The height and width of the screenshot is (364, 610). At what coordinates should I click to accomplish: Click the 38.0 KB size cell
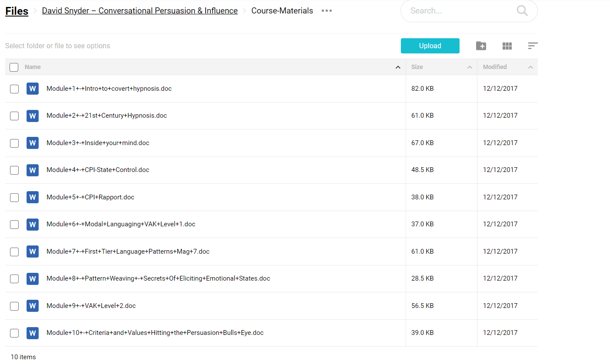coord(422,197)
